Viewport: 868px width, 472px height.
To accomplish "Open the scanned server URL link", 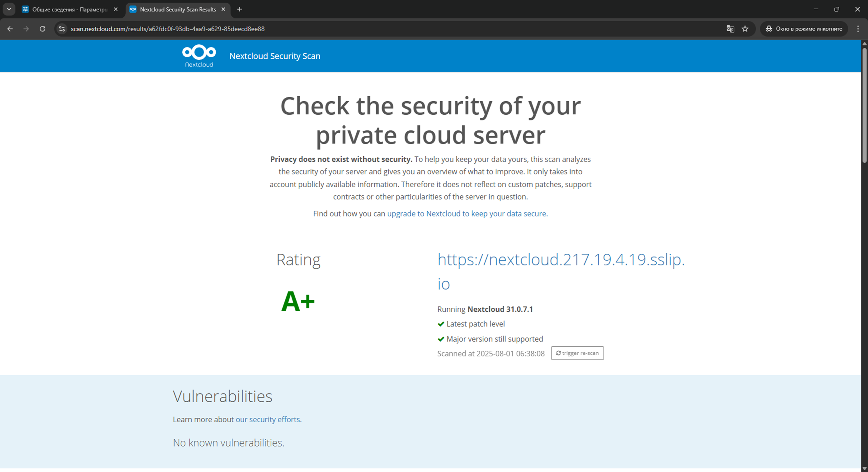I will click(561, 271).
